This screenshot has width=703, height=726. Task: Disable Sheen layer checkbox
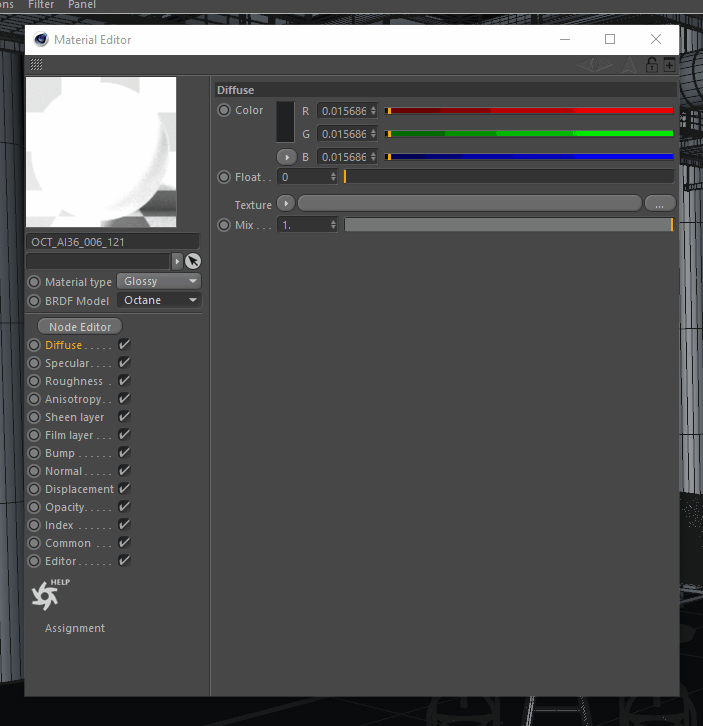coord(124,417)
